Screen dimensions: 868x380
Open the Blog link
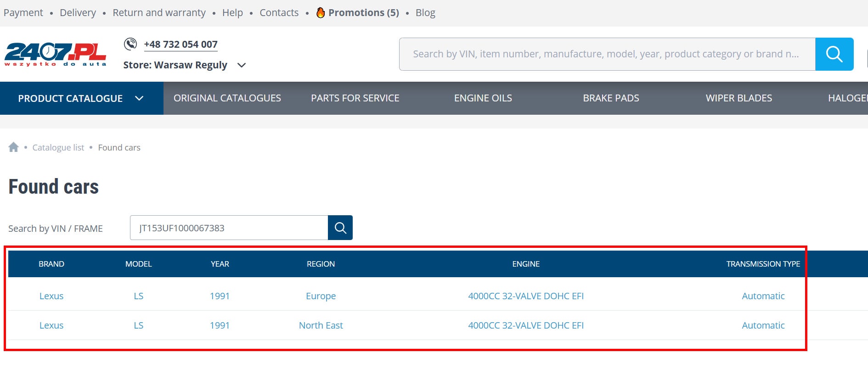coord(425,13)
